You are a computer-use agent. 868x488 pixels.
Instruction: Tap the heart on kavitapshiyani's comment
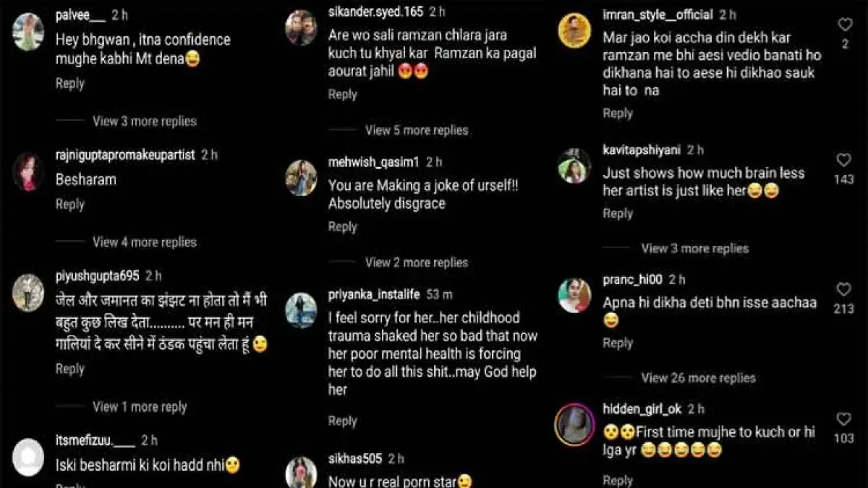coord(844,160)
